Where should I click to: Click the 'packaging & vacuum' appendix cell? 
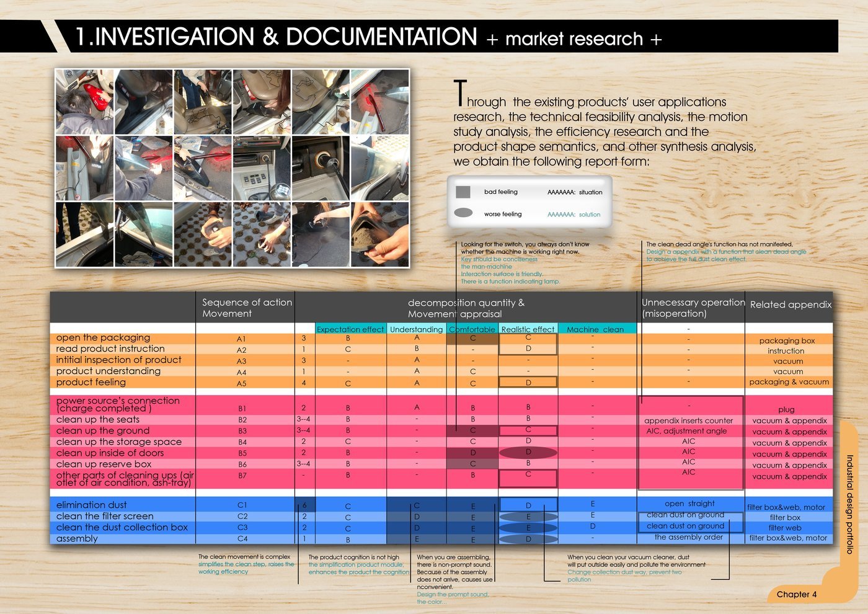(x=789, y=382)
